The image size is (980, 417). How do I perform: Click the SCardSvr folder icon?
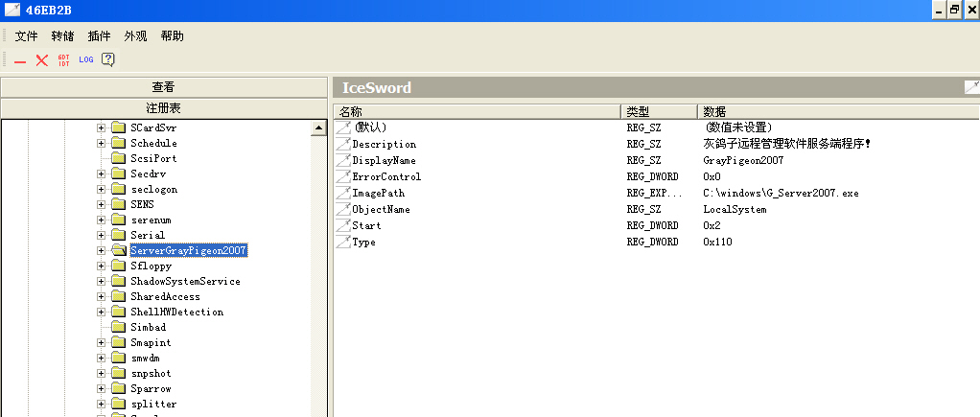118,128
